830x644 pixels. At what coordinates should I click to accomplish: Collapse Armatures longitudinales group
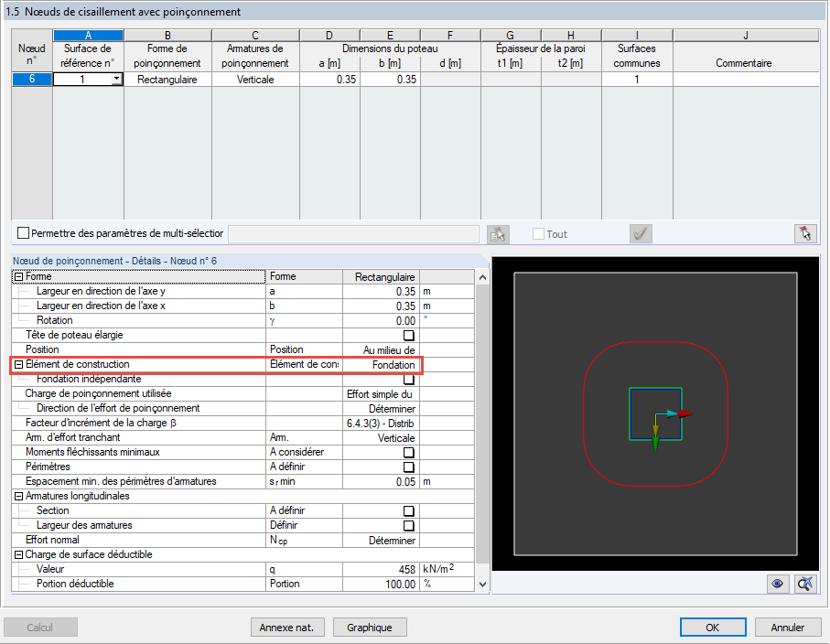point(18,497)
